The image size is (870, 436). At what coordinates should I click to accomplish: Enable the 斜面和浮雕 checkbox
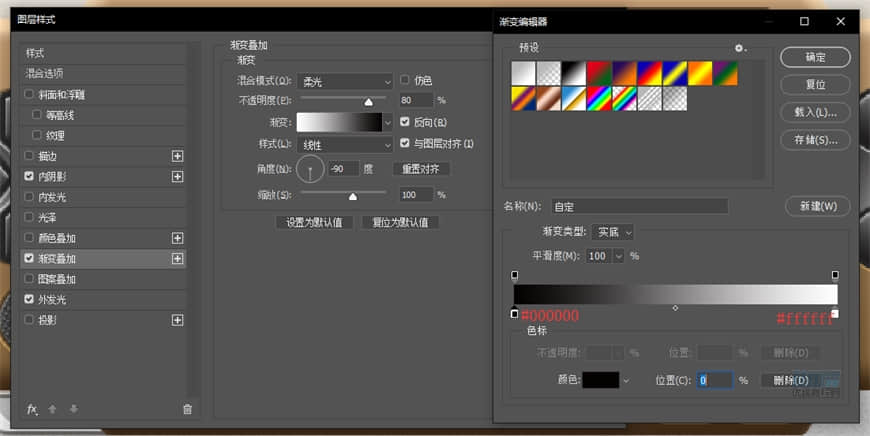[x=29, y=94]
